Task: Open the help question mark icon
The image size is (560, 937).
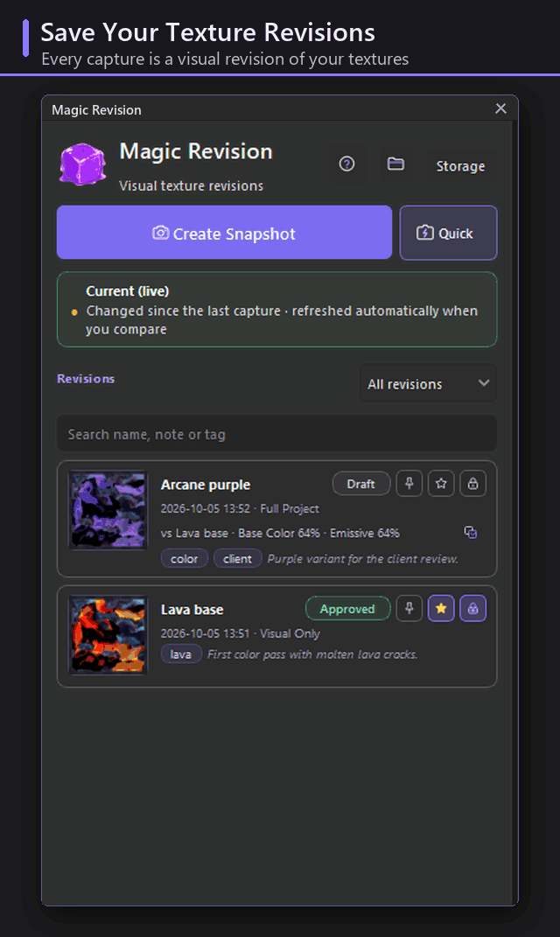Action: tap(346, 164)
